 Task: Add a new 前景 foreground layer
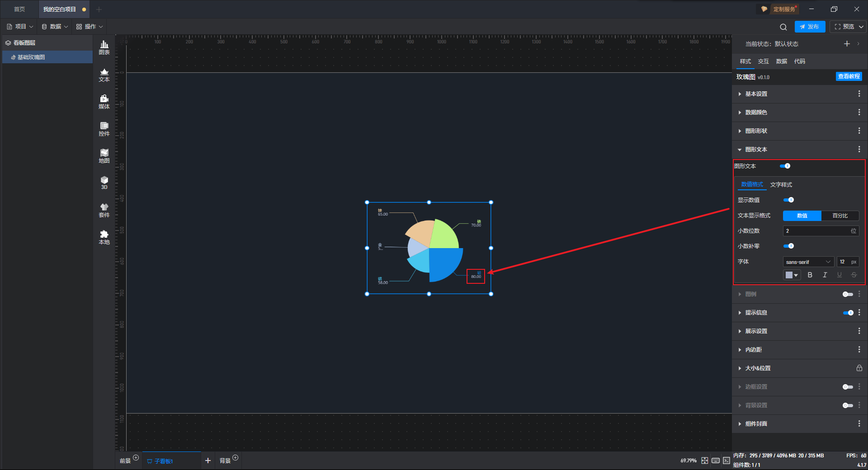point(136,458)
